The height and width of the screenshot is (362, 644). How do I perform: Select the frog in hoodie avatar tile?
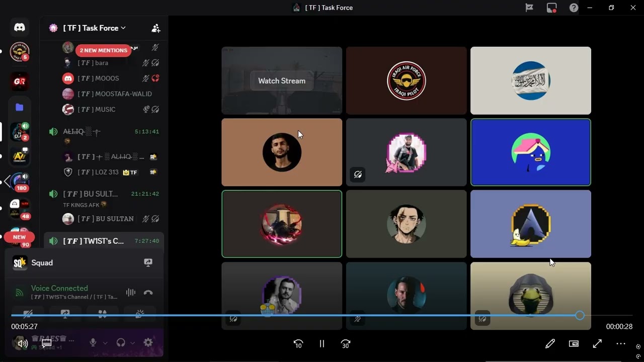531,296
